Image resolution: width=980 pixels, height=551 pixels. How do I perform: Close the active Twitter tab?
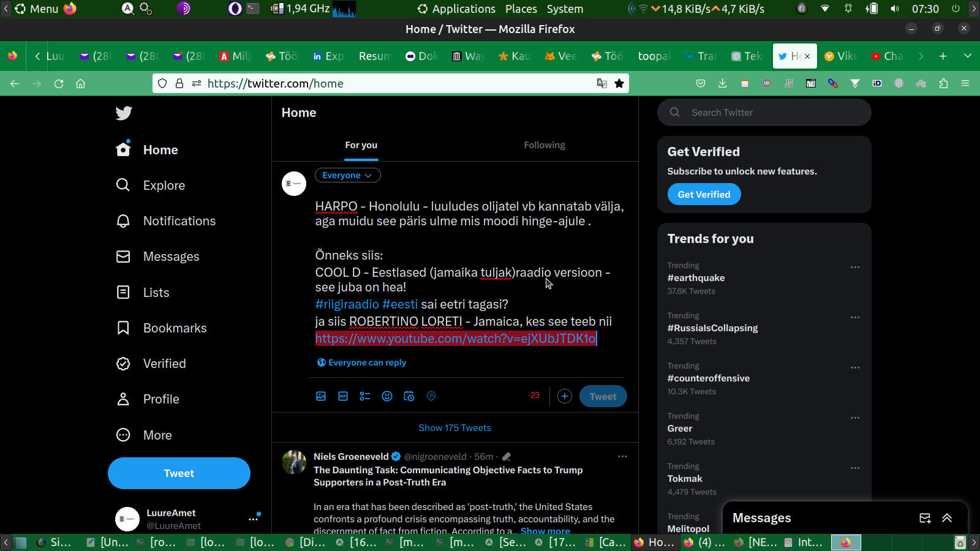[x=807, y=56]
